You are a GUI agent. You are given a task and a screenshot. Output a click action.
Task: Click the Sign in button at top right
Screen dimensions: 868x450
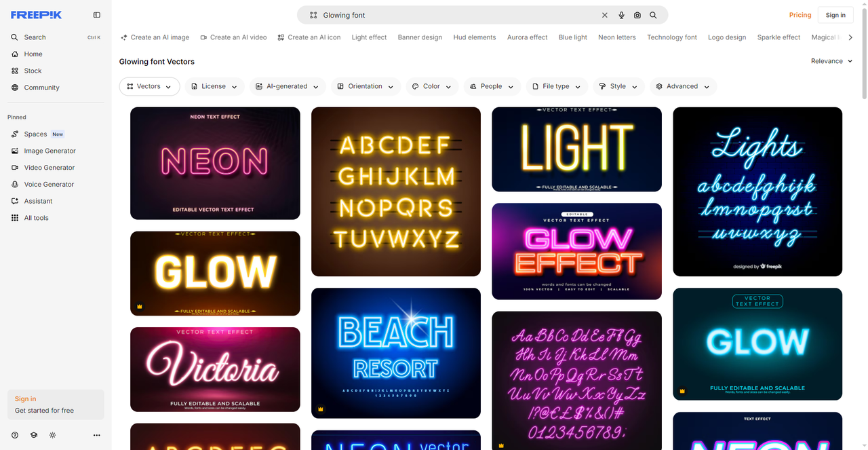(835, 15)
